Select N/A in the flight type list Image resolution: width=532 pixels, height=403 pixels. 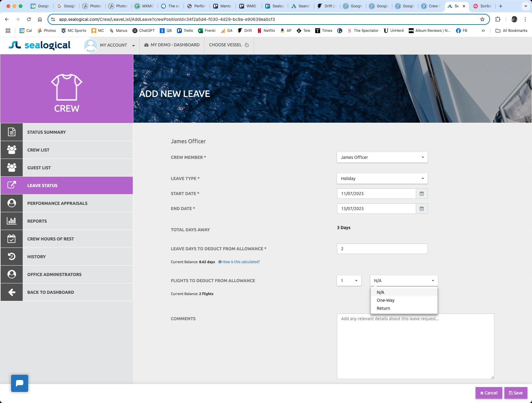(404, 292)
